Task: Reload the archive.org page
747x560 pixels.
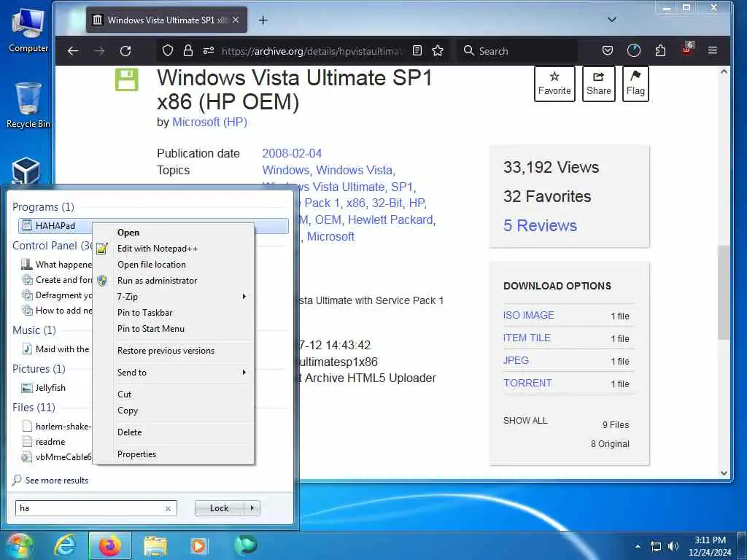Action: point(125,51)
